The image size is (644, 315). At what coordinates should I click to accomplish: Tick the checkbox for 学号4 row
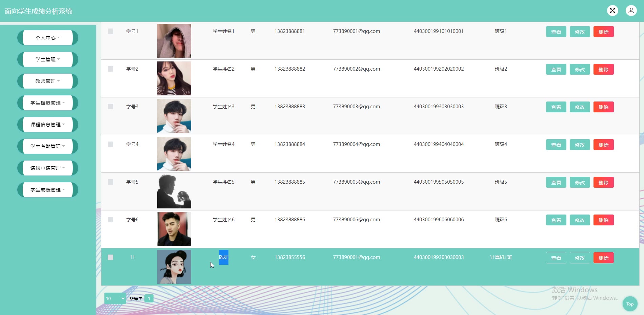(x=110, y=144)
